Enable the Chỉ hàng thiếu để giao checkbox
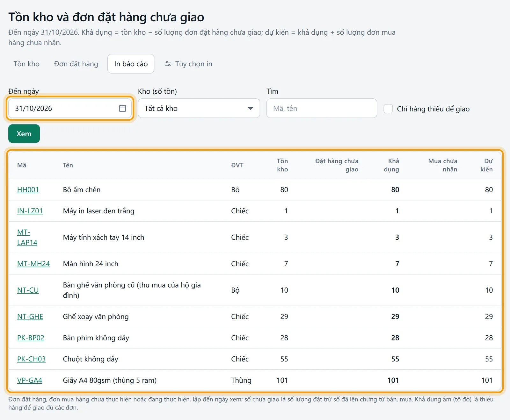This screenshot has height=420, width=510. point(388,109)
